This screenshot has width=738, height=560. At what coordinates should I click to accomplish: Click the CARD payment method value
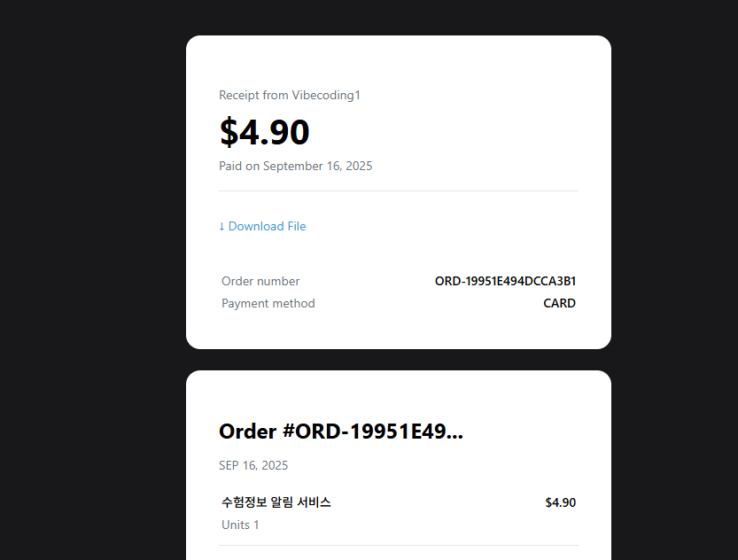coord(559,303)
